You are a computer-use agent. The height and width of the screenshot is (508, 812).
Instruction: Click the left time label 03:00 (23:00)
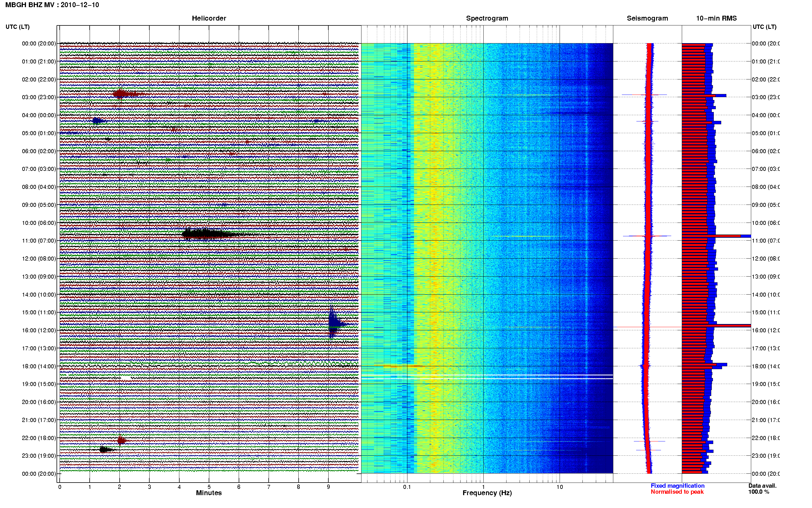pyautogui.click(x=39, y=97)
